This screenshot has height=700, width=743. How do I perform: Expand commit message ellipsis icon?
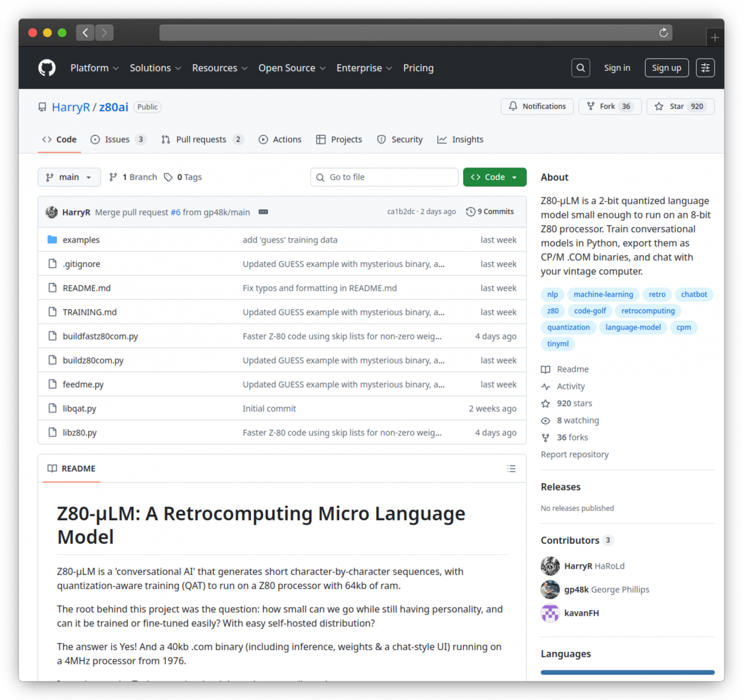(263, 212)
